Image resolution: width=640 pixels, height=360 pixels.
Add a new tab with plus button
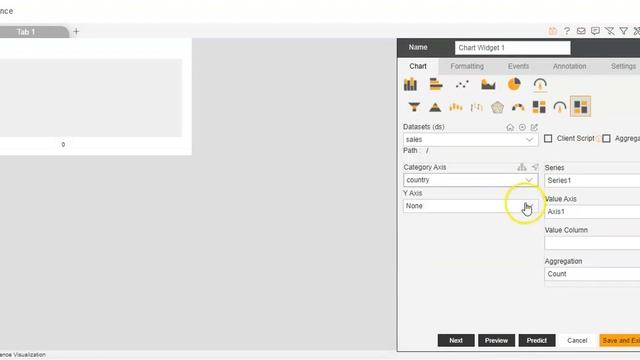click(x=76, y=31)
